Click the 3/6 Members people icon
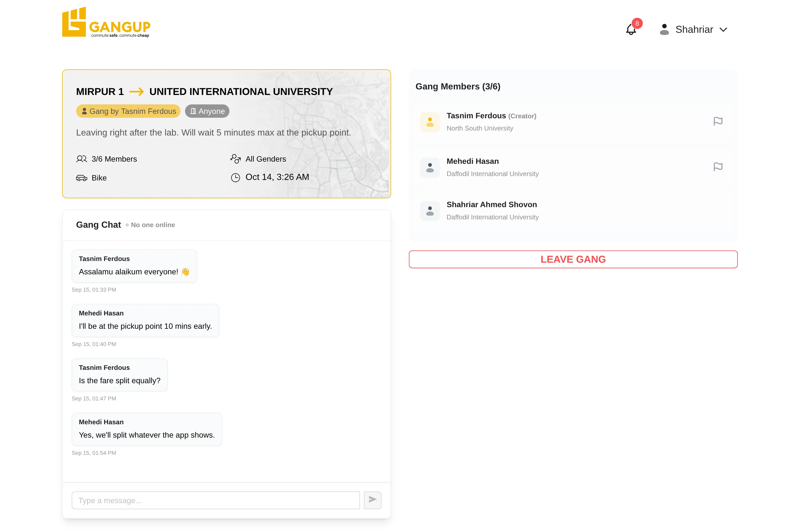 (x=81, y=159)
